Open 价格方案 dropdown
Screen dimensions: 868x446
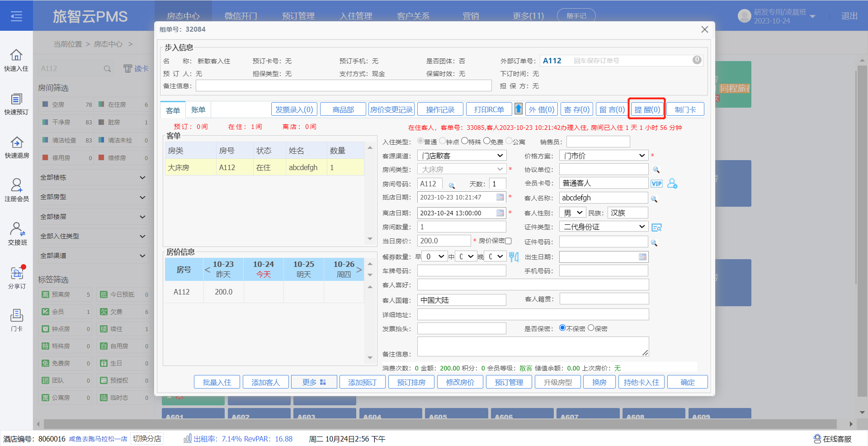[604, 156]
